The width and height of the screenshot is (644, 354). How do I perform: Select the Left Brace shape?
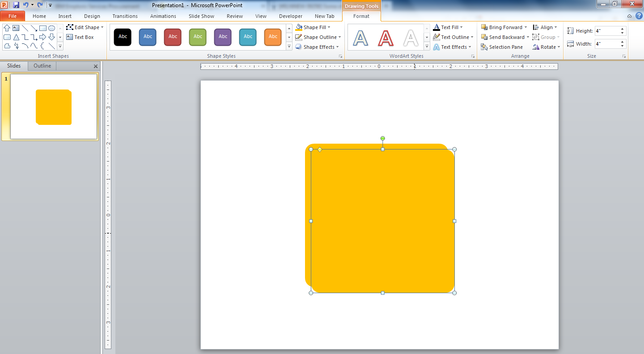pyautogui.click(x=42, y=46)
